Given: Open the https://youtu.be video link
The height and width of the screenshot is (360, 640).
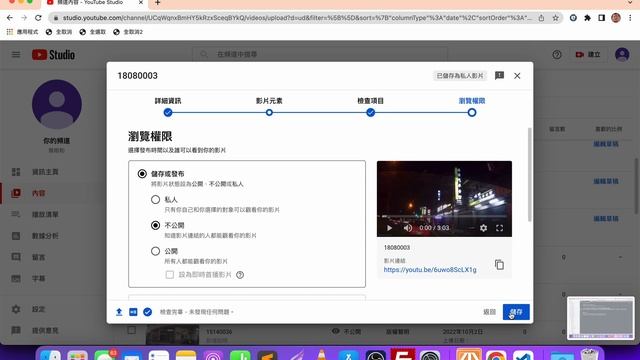Looking at the screenshot, I should (430, 270).
